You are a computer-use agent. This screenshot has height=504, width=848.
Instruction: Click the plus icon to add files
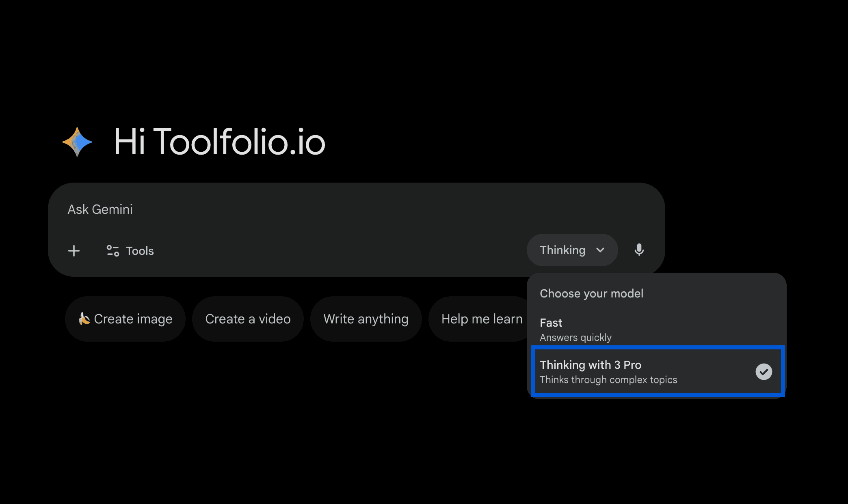point(74,251)
